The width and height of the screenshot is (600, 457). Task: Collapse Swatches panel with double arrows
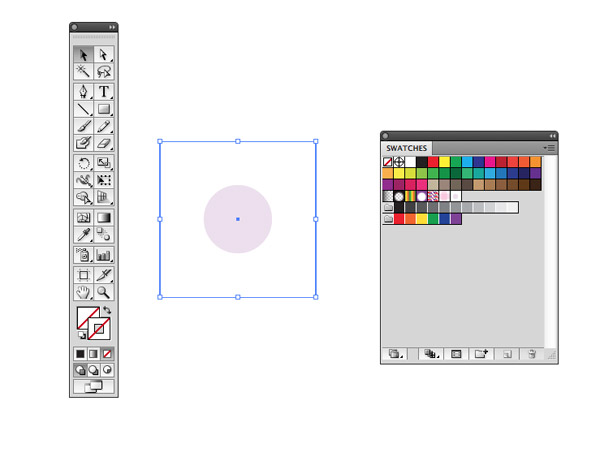pos(553,136)
